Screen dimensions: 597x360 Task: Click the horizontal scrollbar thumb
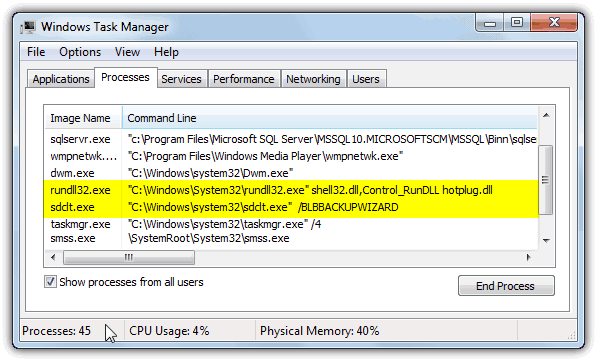pos(129,258)
